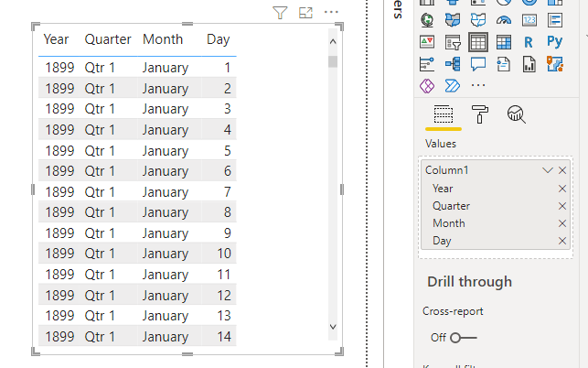Viewport: 588px width, 368px height.
Task: Click the visual's right-middle resize handle
Action: pos(342,189)
